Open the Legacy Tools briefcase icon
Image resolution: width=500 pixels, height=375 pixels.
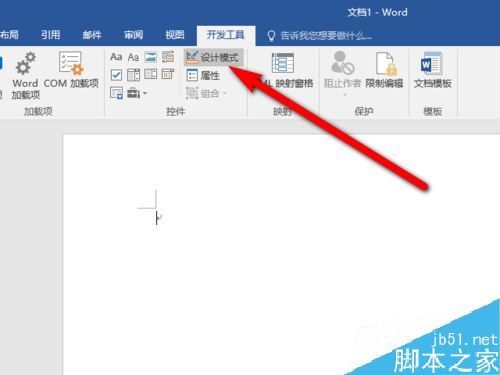pos(133,93)
